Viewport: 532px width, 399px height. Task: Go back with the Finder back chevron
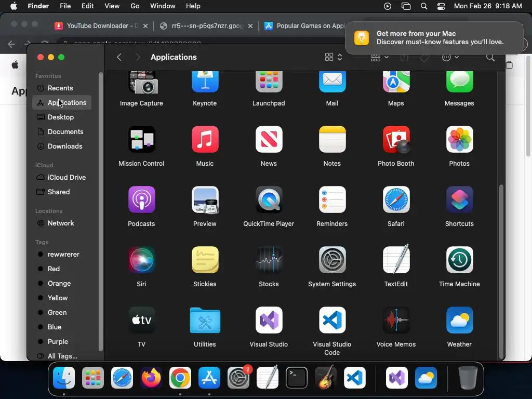[119, 57]
